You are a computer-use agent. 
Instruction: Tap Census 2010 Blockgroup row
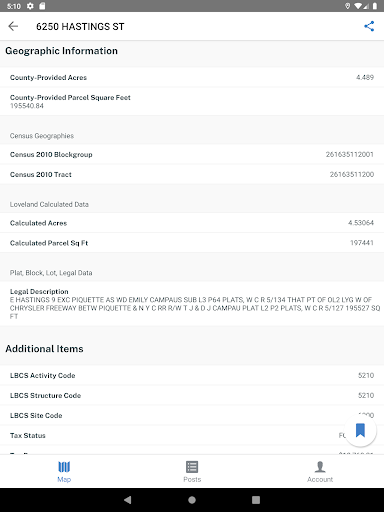tap(192, 154)
